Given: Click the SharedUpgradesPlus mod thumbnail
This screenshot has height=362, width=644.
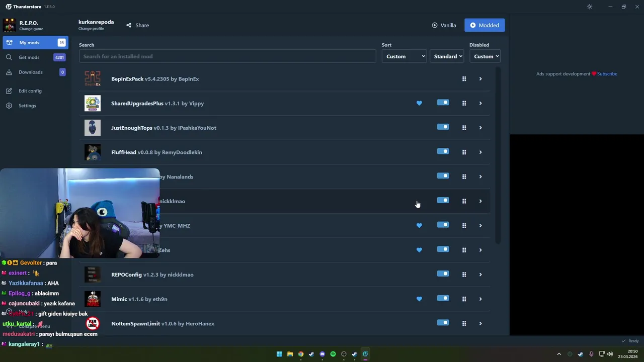Looking at the screenshot, I should (x=93, y=103).
